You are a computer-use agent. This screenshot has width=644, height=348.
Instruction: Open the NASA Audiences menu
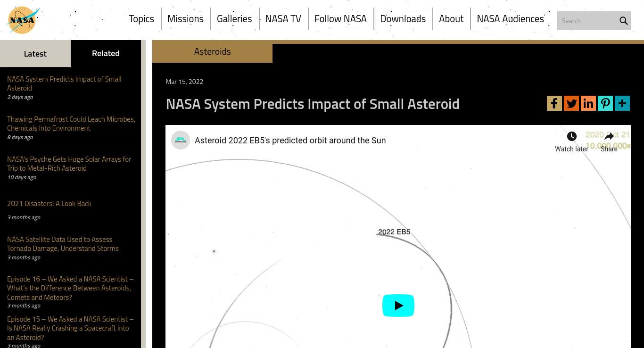pos(510,19)
